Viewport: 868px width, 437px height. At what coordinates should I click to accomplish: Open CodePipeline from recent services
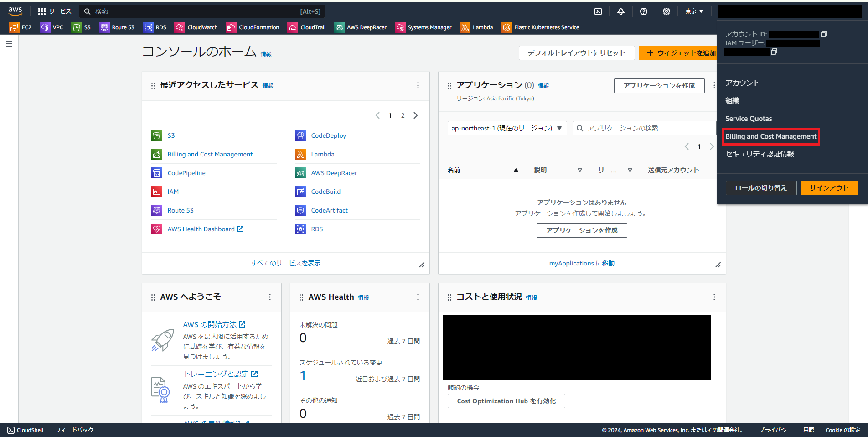point(186,173)
